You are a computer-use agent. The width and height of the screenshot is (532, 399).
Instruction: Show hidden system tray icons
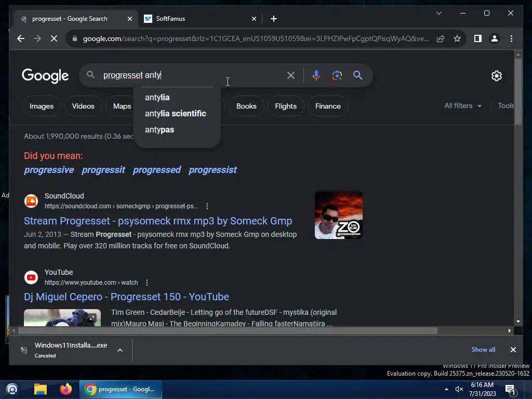pos(446,389)
